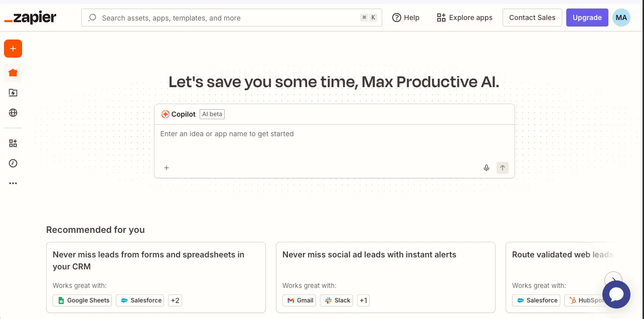Open the forms and spreadsheets CRM leads card

[x=155, y=260]
